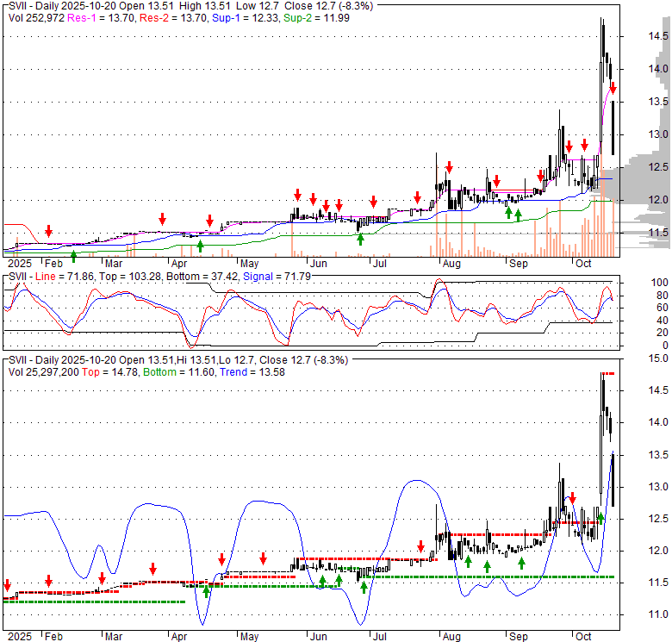Click the red sell arrow above August's spike in top chart
672x642 pixels.
449,167
